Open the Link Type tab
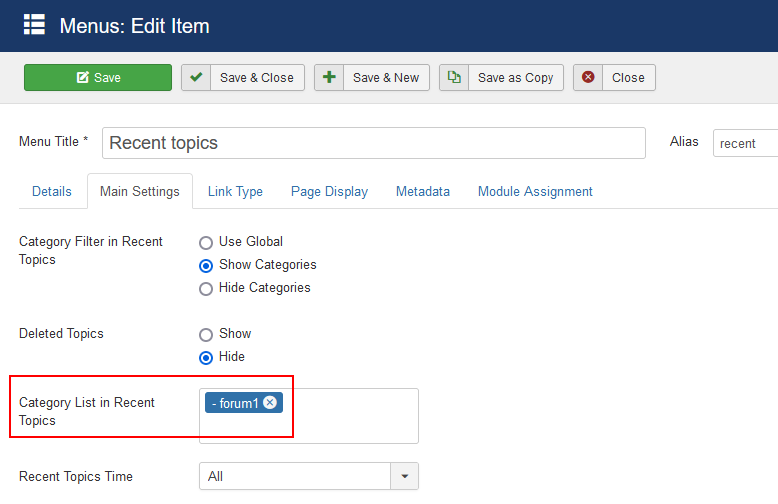The height and width of the screenshot is (504, 778). click(x=235, y=191)
